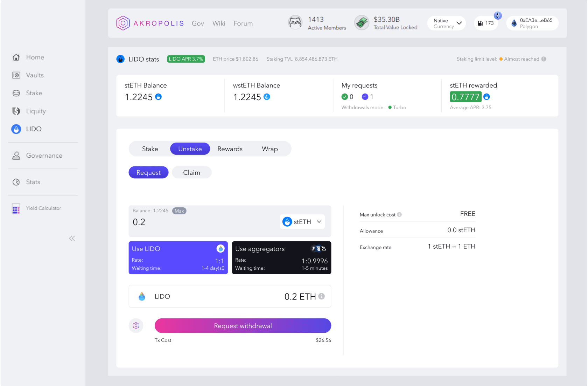Screen dimensions: 588x386
Task: Open the Liquity sidebar item
Action: point(29,111)
